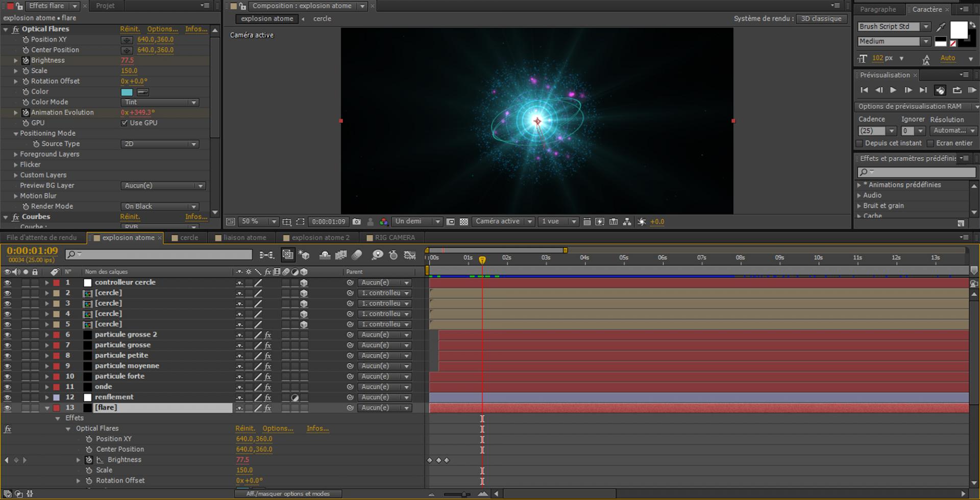The height and width of the screenshot is (500, 980).
Task: Click Options... link for Optical Flares
Action: 162,29
